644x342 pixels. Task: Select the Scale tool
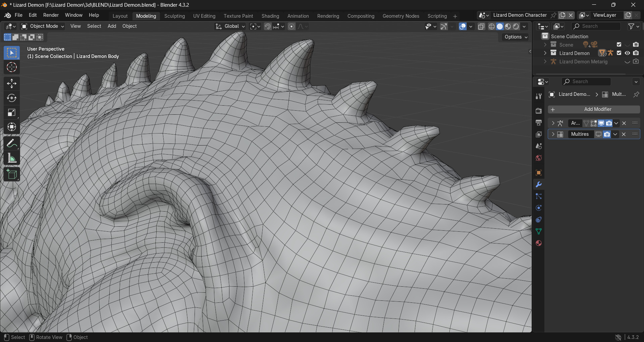tap(12, 112)
